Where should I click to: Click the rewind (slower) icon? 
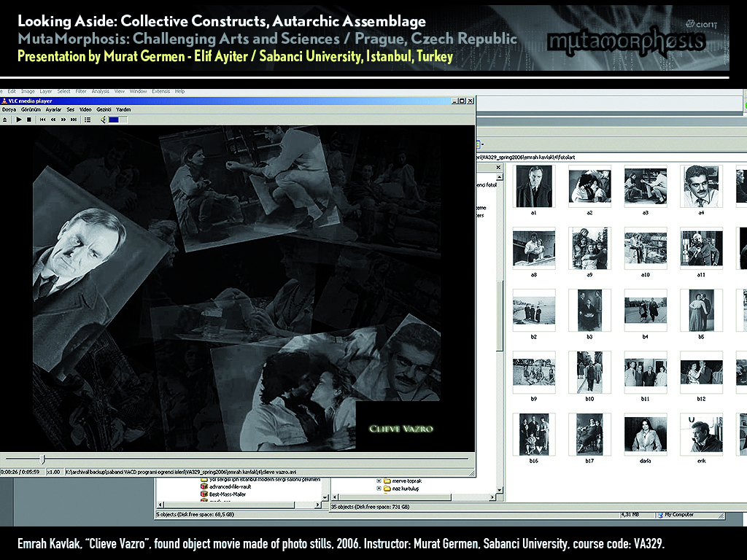[x=53, y=119]
